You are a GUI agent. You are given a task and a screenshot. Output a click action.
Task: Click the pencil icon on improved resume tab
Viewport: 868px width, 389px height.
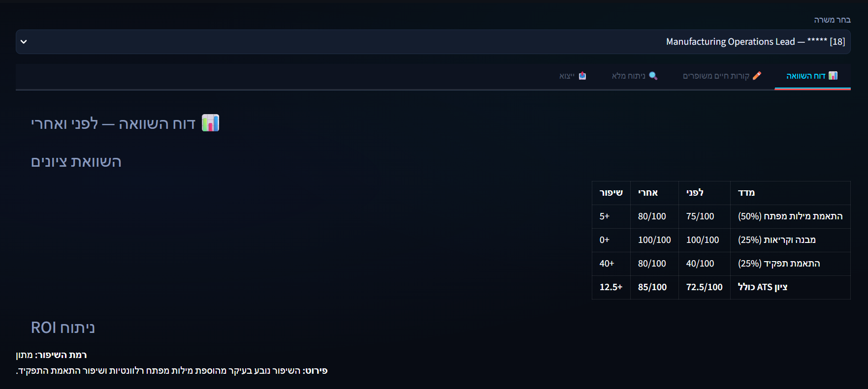click(x=757, y=76)
